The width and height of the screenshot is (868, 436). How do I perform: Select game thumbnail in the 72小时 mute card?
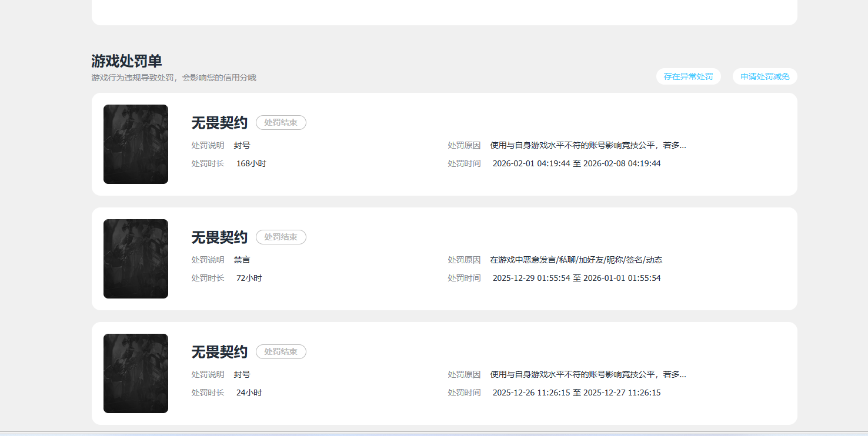click(x=136, y=259)
